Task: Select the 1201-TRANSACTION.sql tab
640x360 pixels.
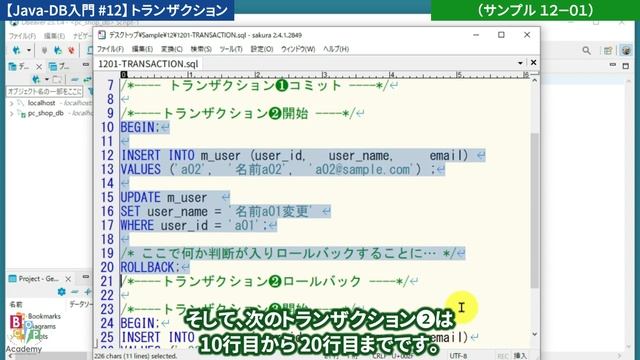Action: coord(148,64)
